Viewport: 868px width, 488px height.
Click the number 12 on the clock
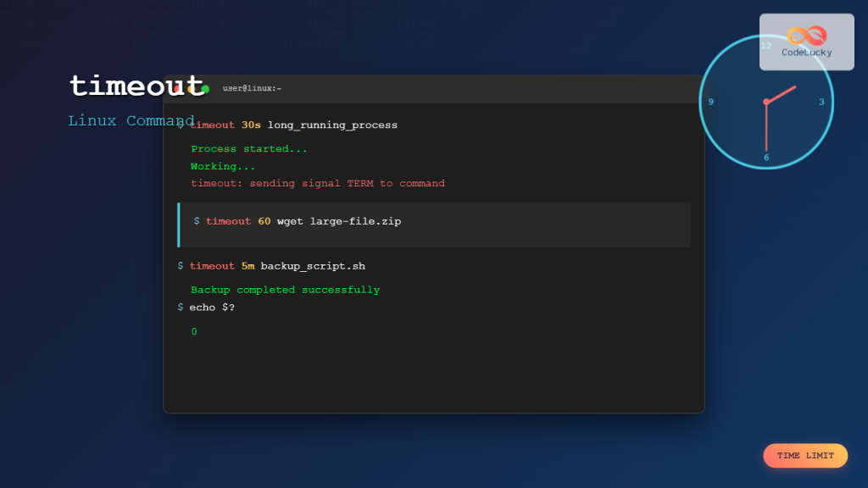pos(765,45)
